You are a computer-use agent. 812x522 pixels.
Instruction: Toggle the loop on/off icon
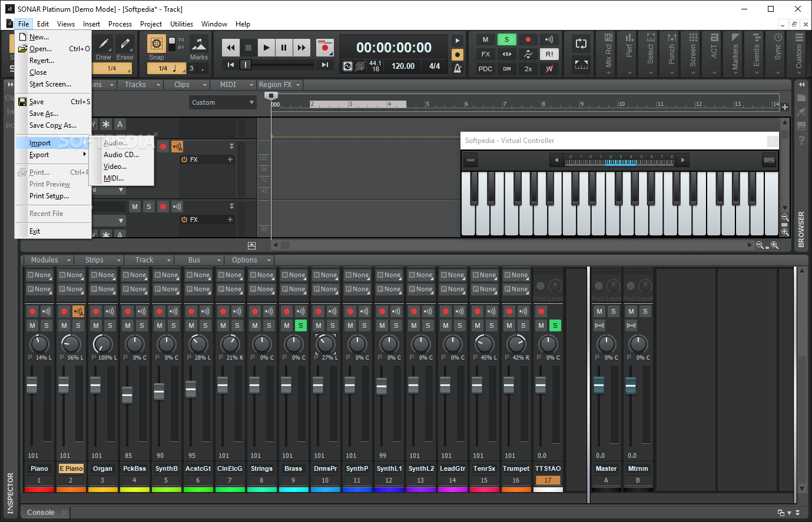[581, 44]
